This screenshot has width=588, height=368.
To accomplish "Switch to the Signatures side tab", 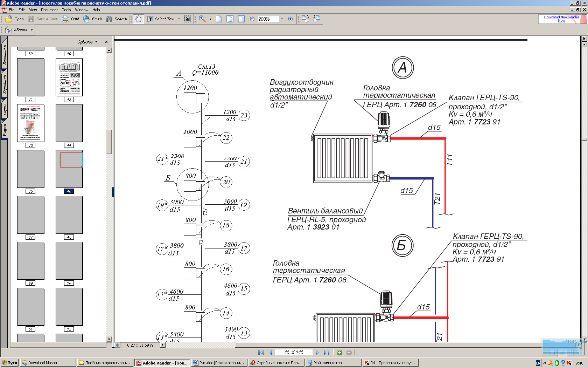I will tap(5, 84).
